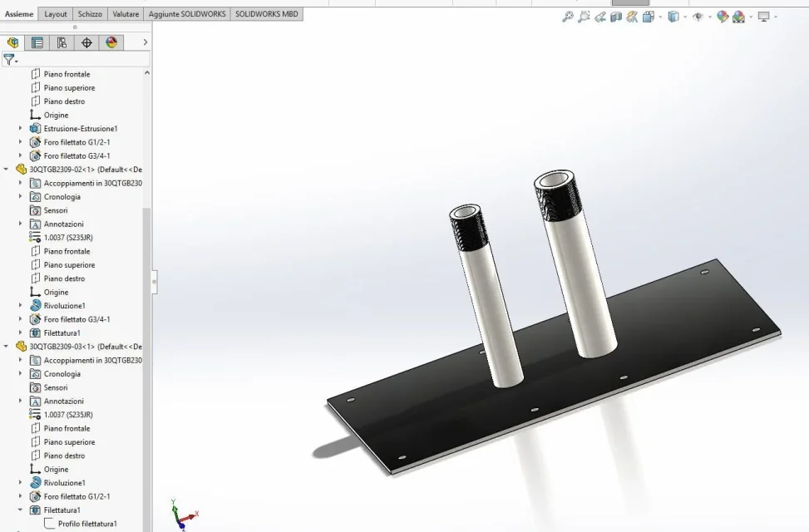The image size is (809, 532).
Task: Activate the Section View icon
Action: tap(616, 17)
